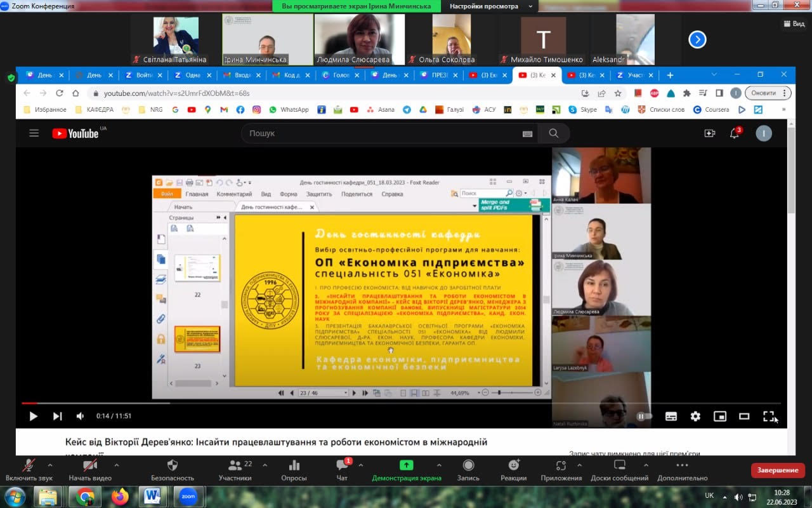Open Zoom "Безопасность" security menu
The width and height of the screenshot is (812, 508).
click(x=172, y=471)
